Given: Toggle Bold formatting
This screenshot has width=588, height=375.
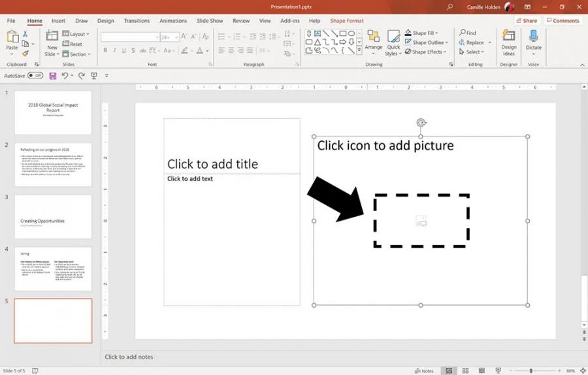Looking at the screenshot, I should [x=105, y=50].
